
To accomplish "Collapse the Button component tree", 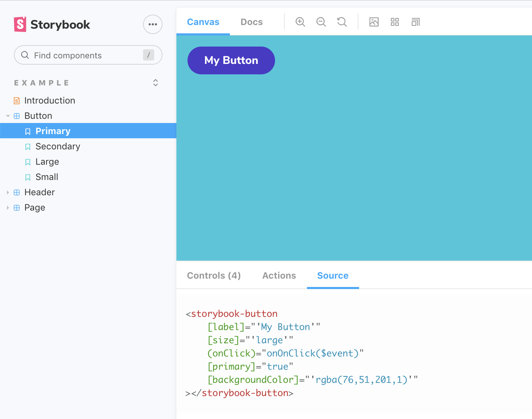I will point(8,116).
